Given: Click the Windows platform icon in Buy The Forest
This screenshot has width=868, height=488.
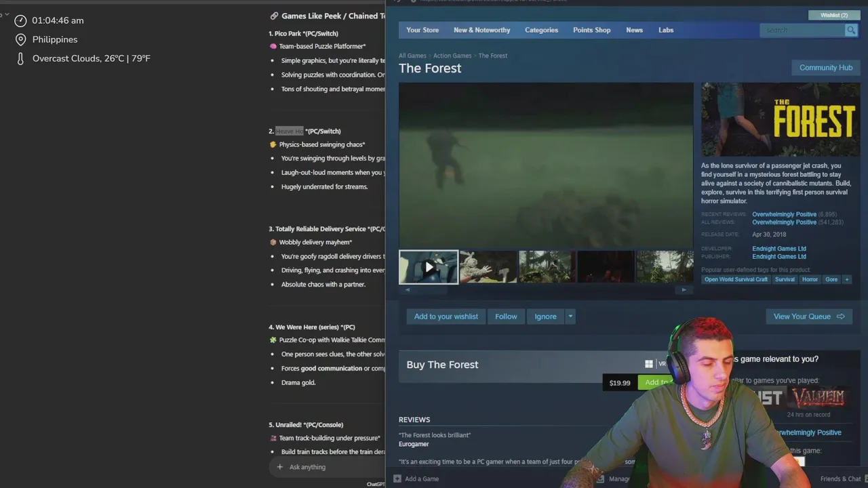Looking at the screenshot, I should point(649,364).
